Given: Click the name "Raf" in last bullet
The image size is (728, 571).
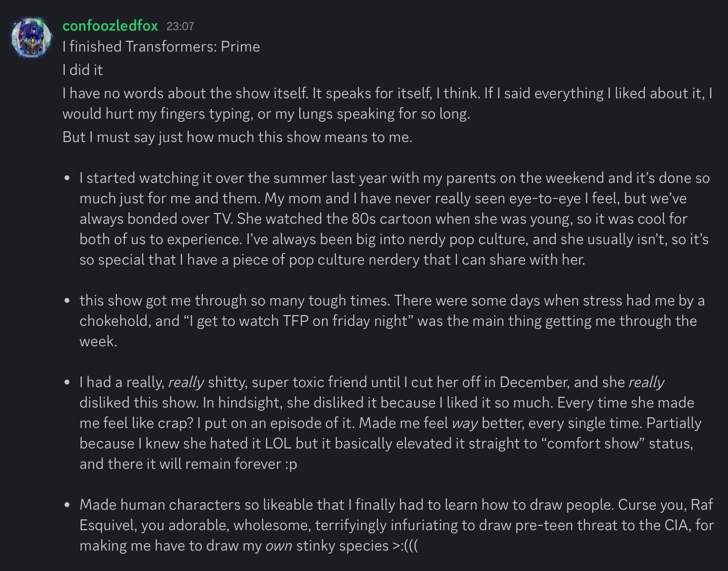Looking at the screenshot, I should click(x=702, y=505).
